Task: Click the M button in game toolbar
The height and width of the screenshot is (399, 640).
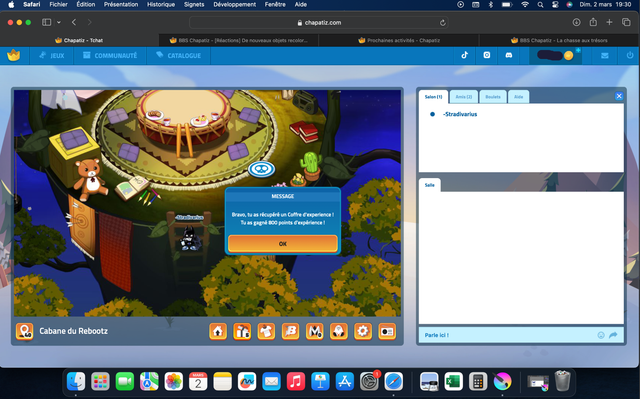Action: click(315, 331)
